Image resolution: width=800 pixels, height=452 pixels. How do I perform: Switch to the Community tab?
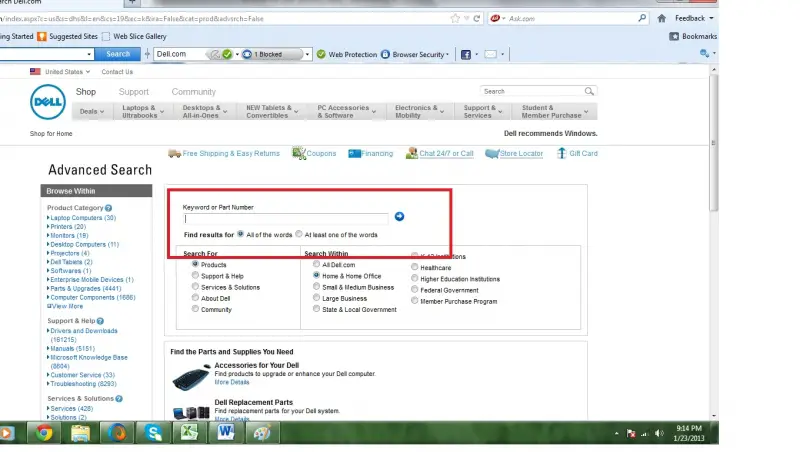tap(193, 92)
